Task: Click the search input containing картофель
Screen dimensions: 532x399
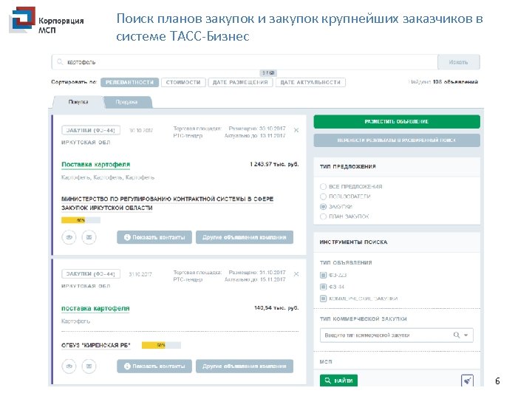Action: 245,62
